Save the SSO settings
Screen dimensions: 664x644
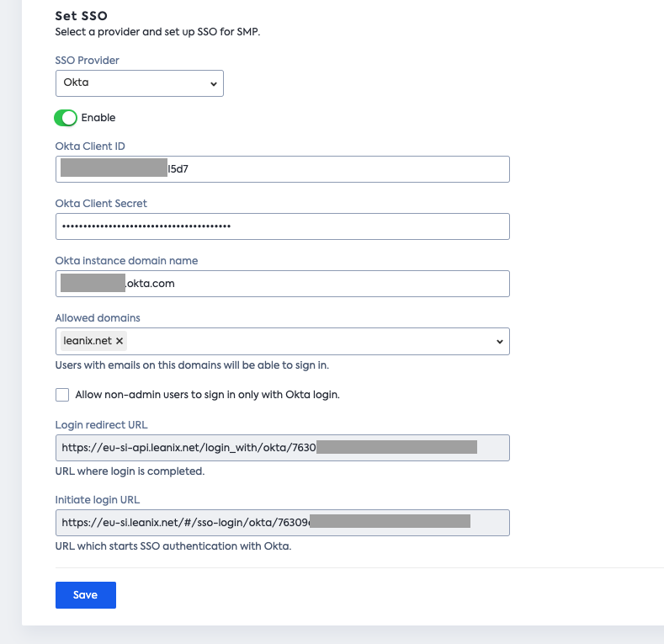86,595
